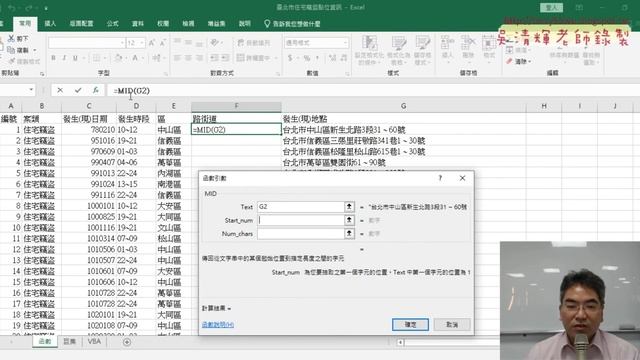640x360 pixels.
Task: Click the Text input field containing G2
Action: 301,207
